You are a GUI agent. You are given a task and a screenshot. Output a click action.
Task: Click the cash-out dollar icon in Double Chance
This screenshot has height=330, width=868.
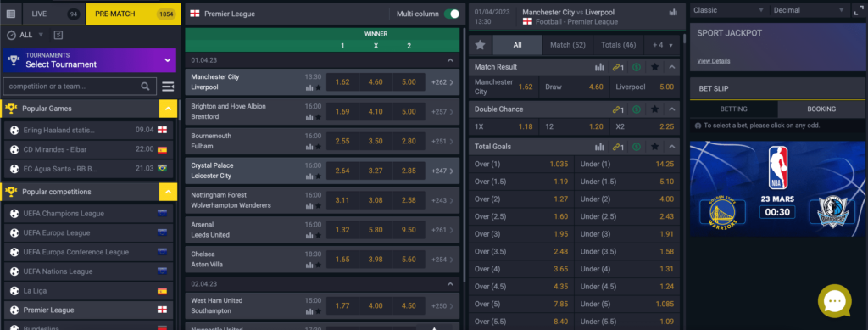[637, 109]
